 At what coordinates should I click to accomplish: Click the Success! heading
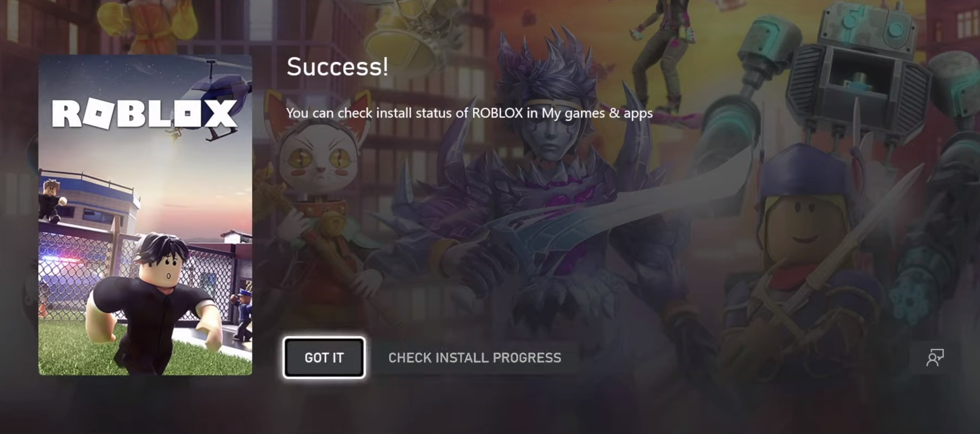click(338, 67)
